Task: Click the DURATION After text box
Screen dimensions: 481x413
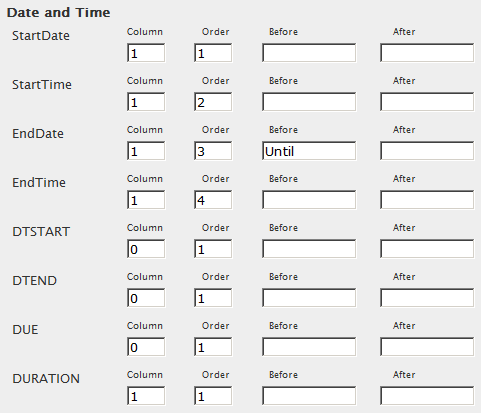Action: click(427, 396)
